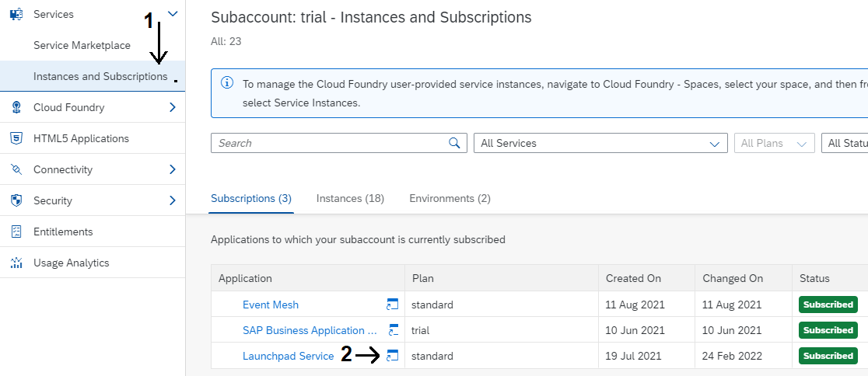This screenshot has width=868, height=376.
Task: Collapse the Services menu chevron
Action: pos(173,14)
